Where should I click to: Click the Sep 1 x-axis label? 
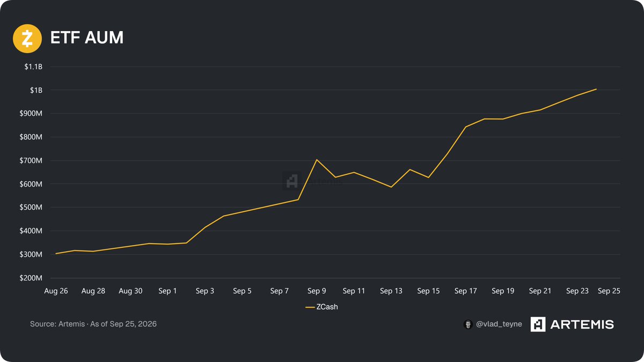(x=167, y=291)
